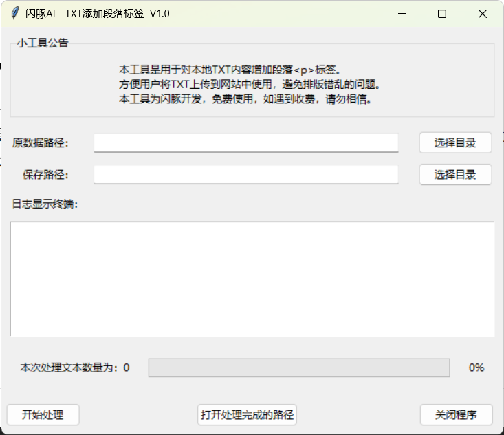The image size is (504, 435).
Task: Click the 原数据路径 input field
Action: 246,142
